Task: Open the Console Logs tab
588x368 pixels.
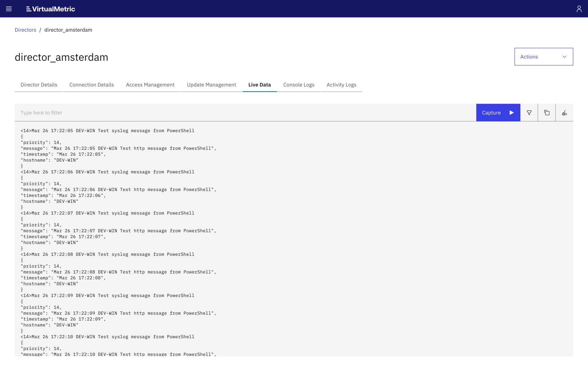Action: (299, 85)
